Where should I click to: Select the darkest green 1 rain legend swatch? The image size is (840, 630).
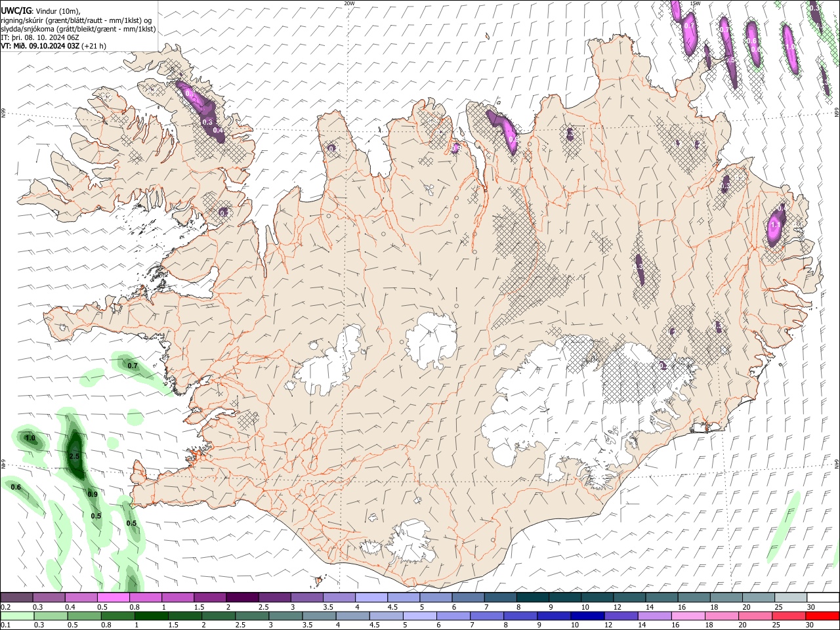pyautogui.click(x=152, y=616)
